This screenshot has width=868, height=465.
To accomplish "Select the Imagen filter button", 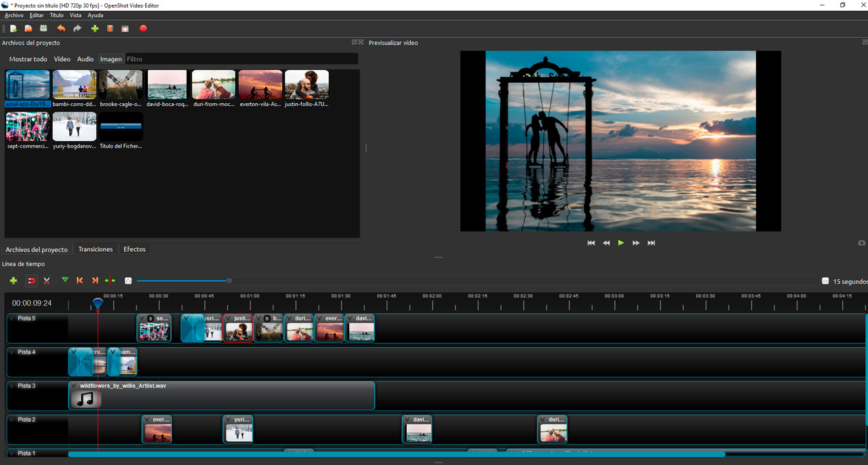I will 111,59.
